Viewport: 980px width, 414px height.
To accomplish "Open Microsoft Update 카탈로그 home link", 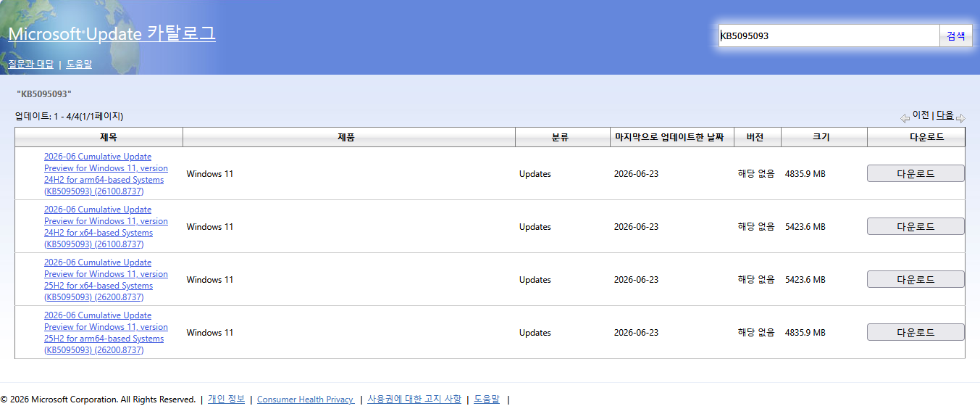I will pos(112,33).
